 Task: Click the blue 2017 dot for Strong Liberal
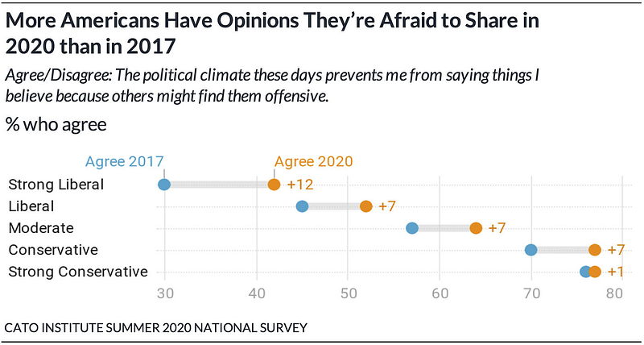pyautogui.click(x=164, y=185)
